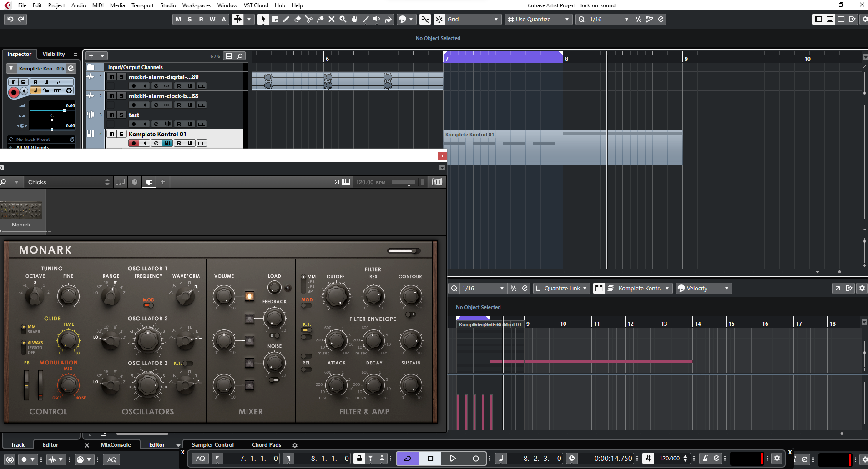This screenshot has height=469, width=868.
Task: Select the Glue tool
Action: (x=320, y=19)
